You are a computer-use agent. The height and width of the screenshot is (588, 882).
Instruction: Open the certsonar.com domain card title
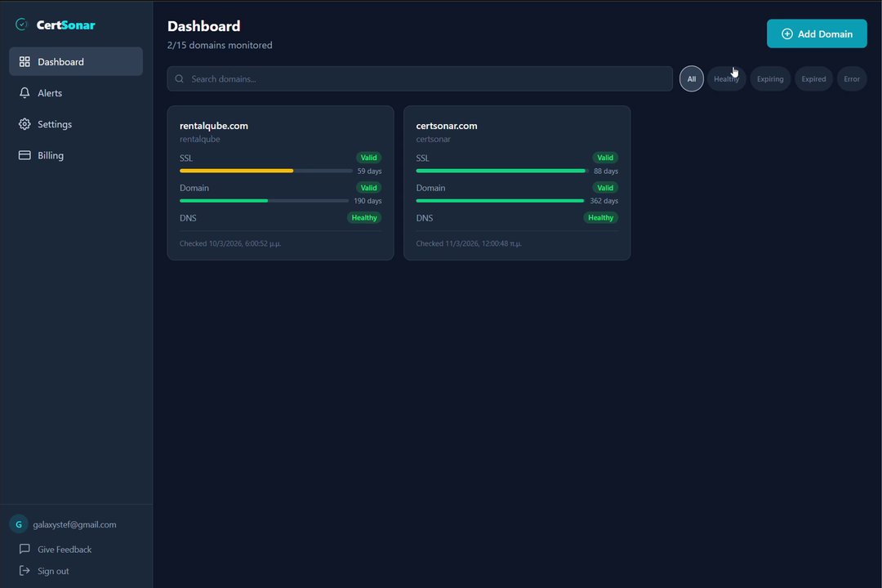click(x=447, y=126)
